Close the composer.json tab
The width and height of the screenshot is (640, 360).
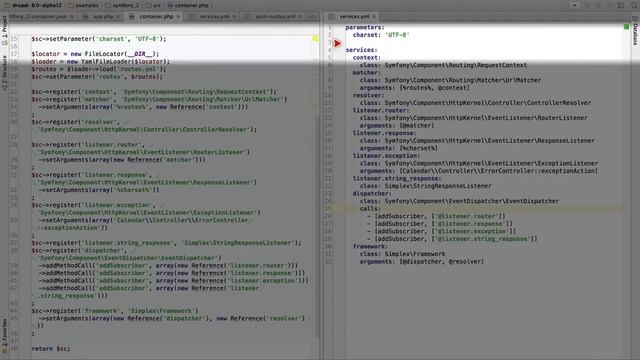pos(72,17)
